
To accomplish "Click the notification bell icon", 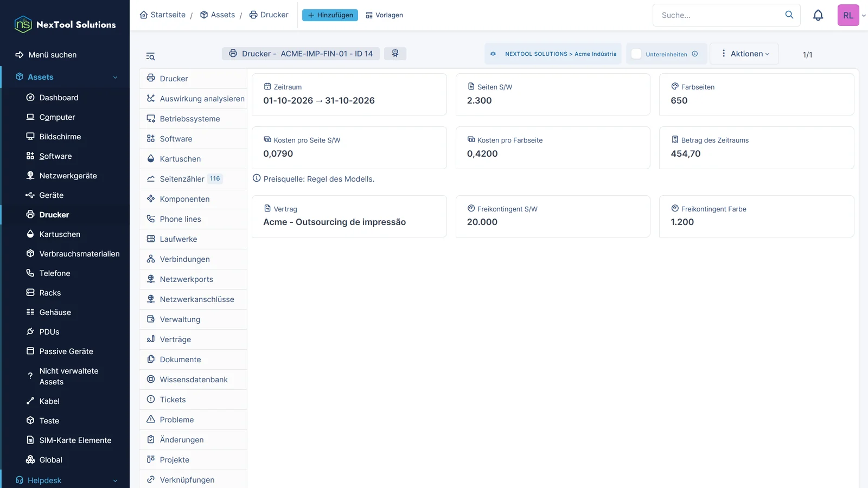I will coord(818,15).
